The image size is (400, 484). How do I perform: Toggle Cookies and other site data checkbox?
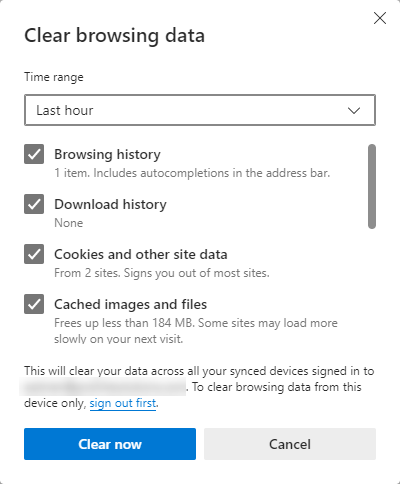point(34,254)
